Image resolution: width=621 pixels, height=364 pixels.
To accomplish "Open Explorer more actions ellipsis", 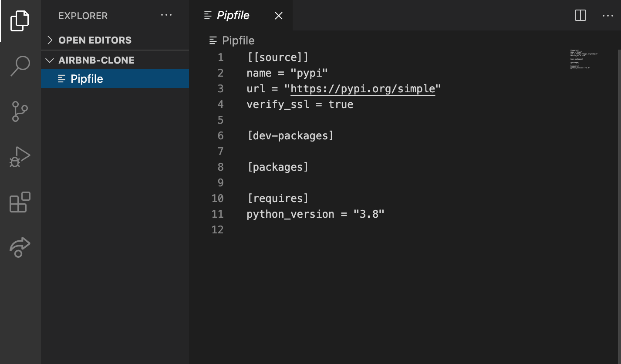I will (x=166, y=15).
